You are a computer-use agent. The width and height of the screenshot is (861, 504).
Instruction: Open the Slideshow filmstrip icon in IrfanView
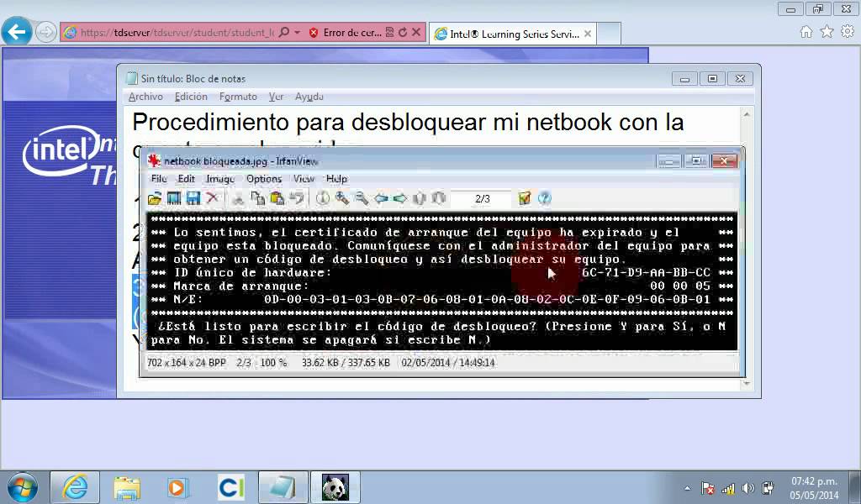coord(174,198)
